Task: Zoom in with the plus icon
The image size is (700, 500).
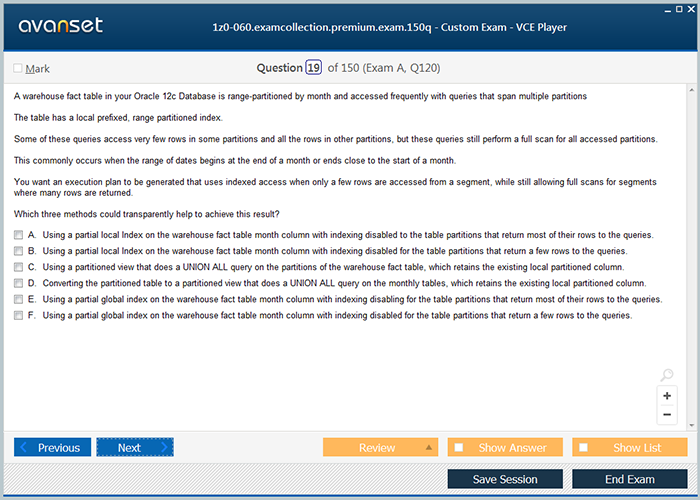Action: click(667, 396)
